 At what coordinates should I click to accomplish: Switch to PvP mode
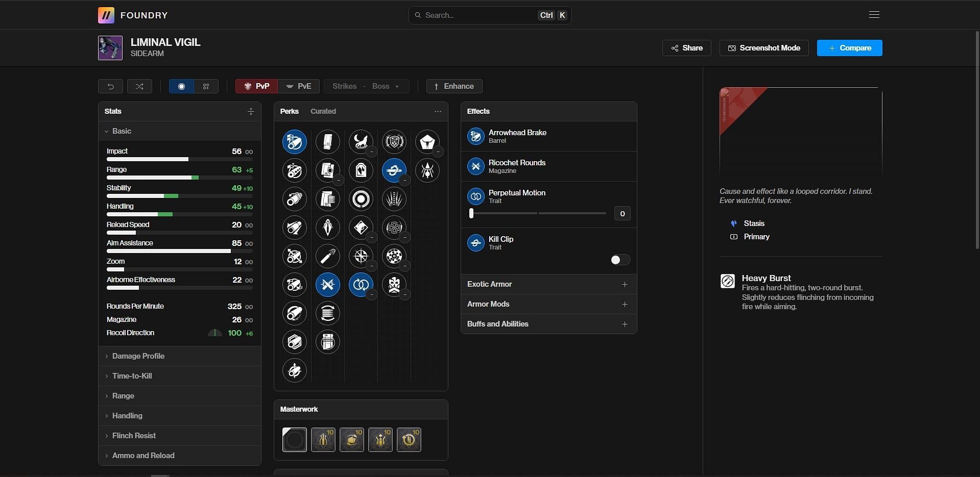pyautogui.click(x=256, y=86)
